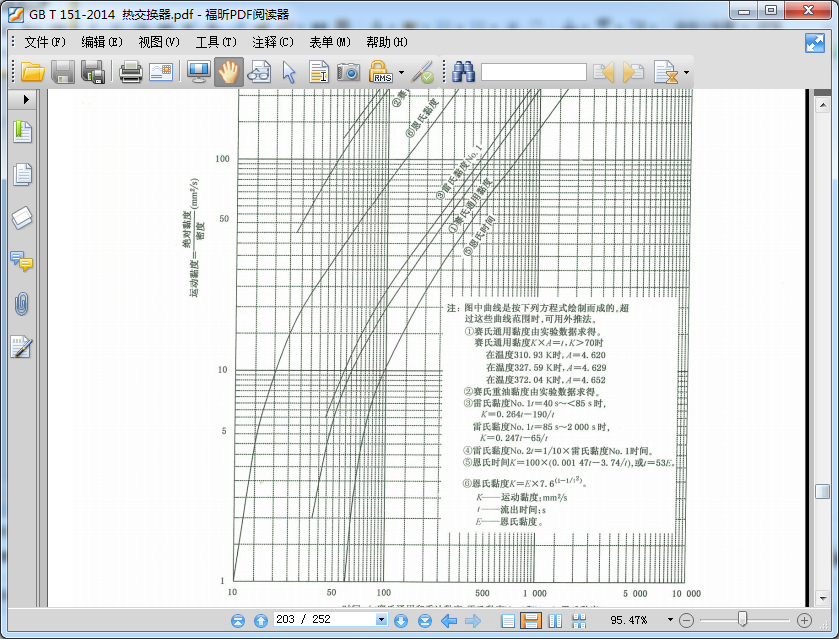Go to the first page
This screenshot has height=639, width=839.
[238, 620]
